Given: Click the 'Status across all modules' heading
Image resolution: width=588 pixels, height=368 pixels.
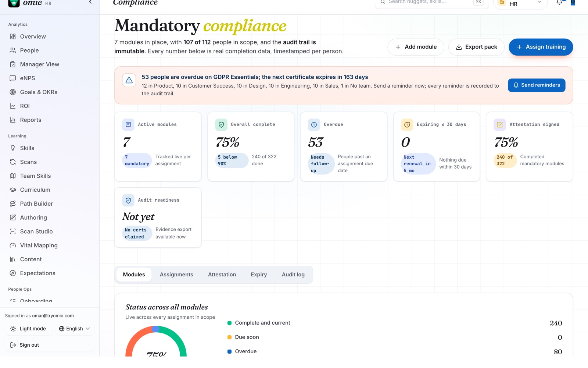Looking at the screenshot, I should coord(166,307).
